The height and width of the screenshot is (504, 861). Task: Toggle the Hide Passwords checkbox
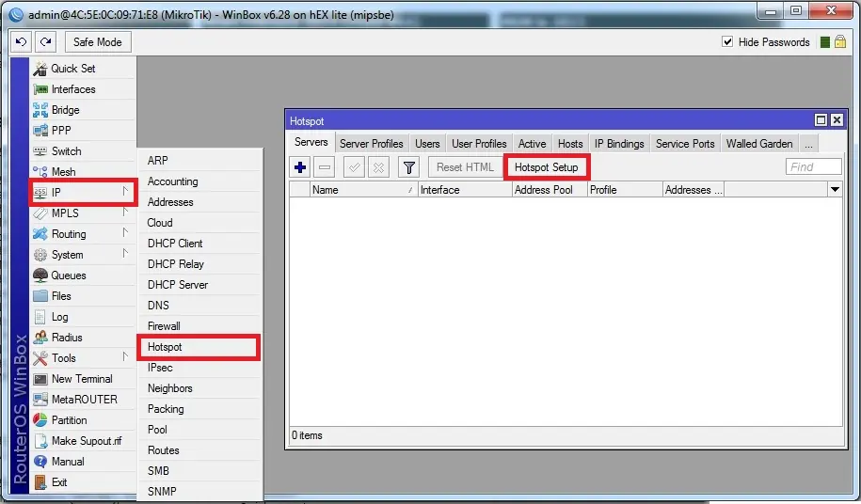(727, 41)
